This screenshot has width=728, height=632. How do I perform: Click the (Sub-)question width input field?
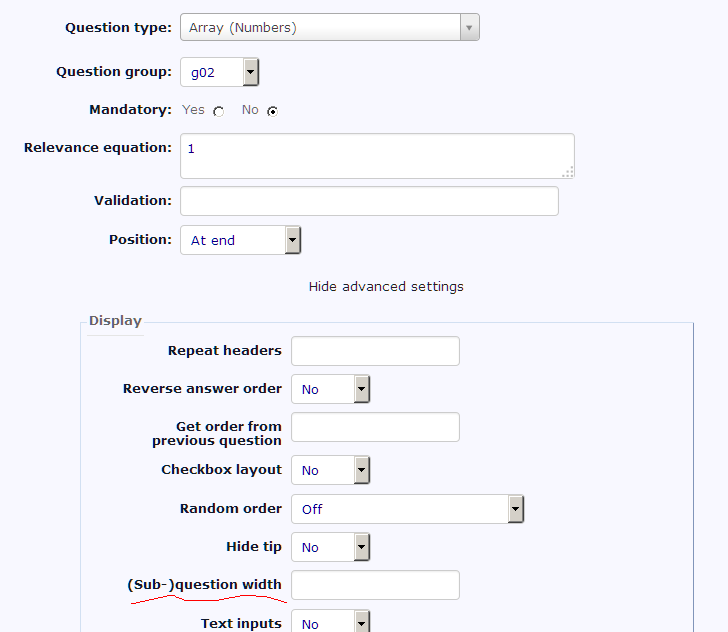(x=375, y=585)
